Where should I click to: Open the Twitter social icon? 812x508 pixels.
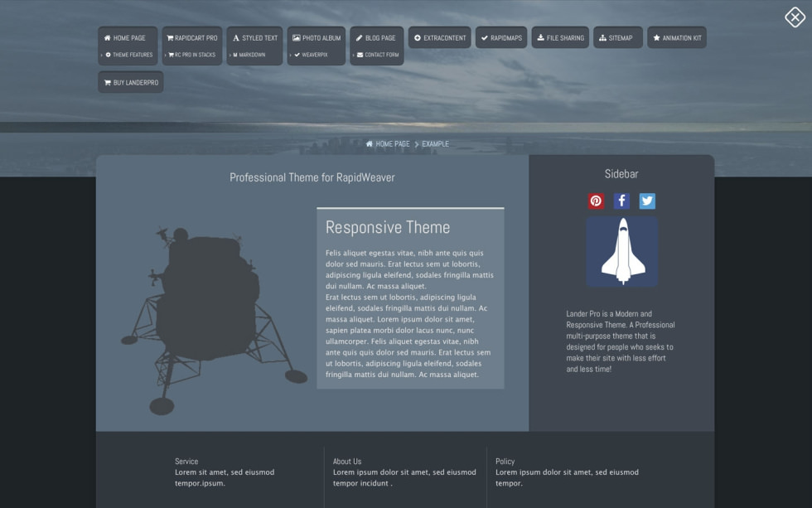(647, 201)
